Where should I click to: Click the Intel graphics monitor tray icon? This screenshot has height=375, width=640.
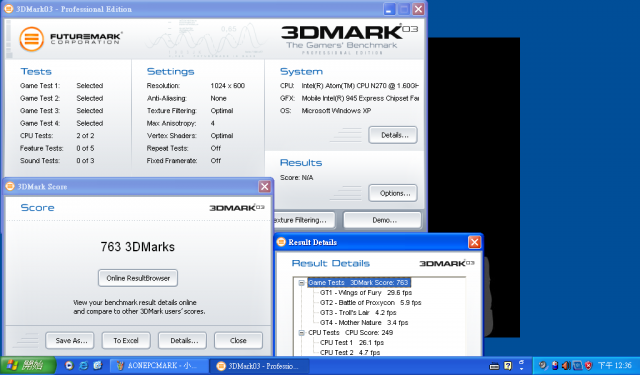click(577, 365)
